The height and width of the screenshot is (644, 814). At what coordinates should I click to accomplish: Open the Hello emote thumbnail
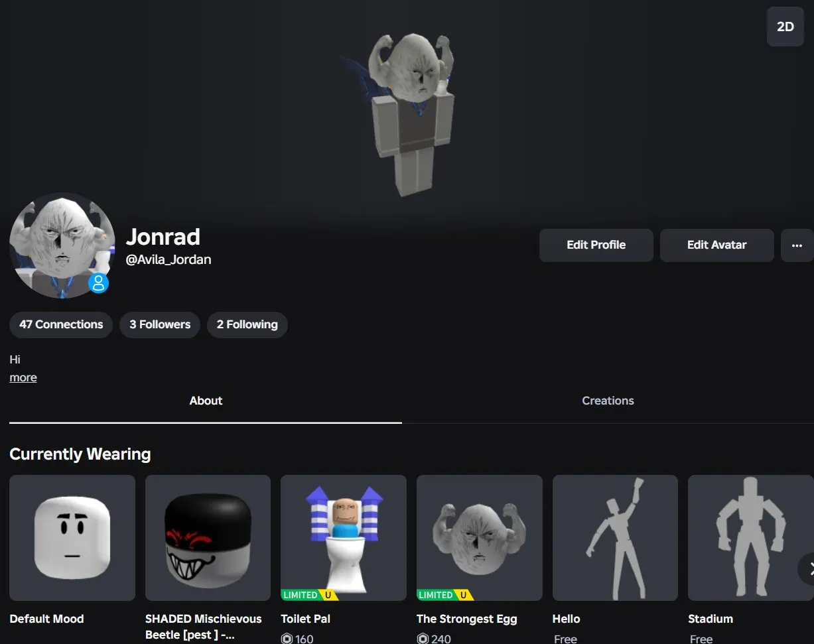(x=616, y=538)
